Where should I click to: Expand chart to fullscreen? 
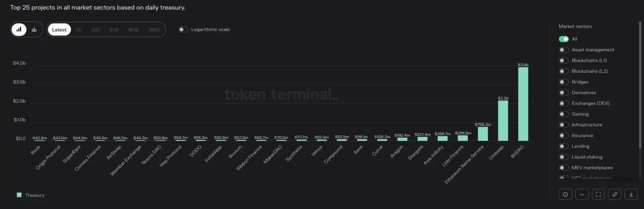point(598,194)
